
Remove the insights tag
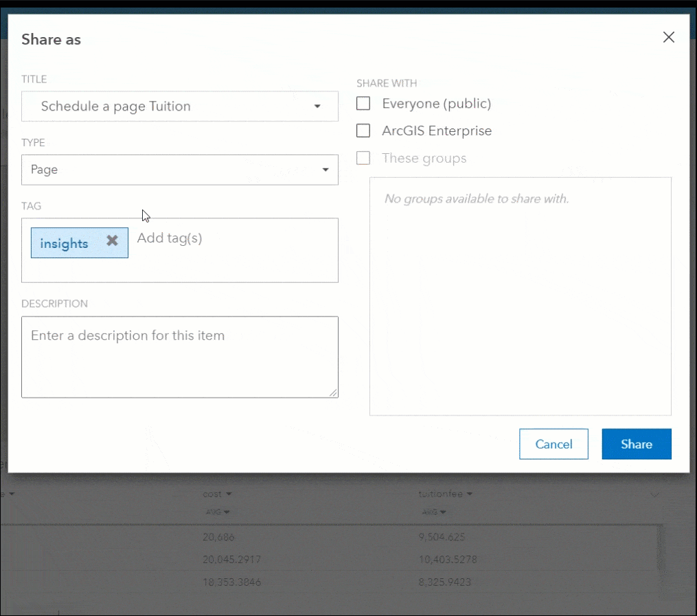tap(112, 241)
